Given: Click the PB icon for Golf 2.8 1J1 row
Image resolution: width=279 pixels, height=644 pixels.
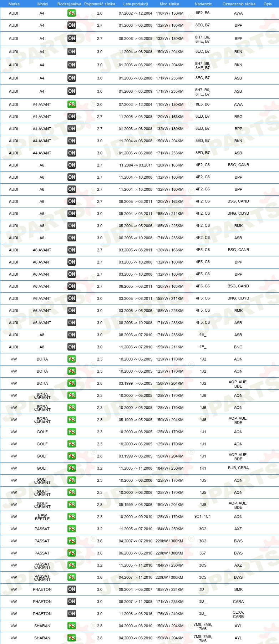Looking at the screenshot, I should [71, 456].
